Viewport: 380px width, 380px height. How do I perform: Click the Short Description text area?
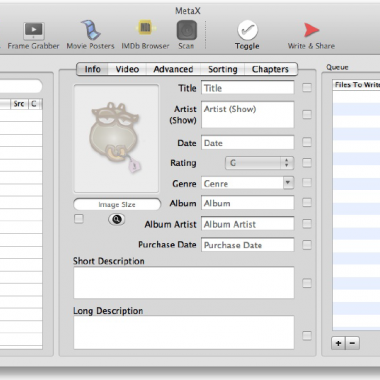tap(184, 283)
